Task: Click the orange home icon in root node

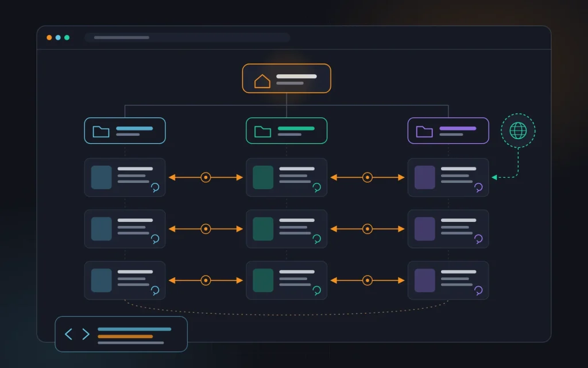Action: click(262, 81)
